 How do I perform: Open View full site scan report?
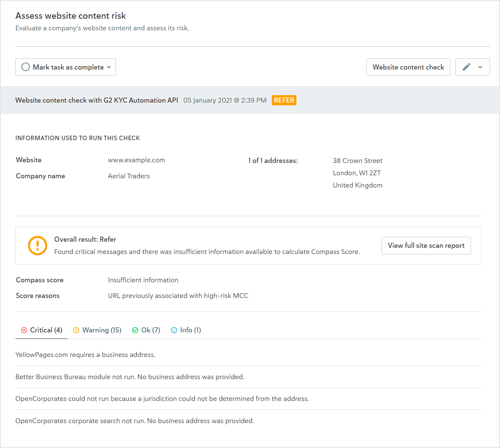click(426, 245)
